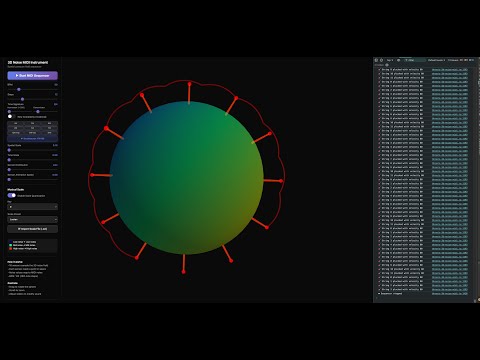Start the MIDI sequencer with the purple button
The image size is (480, 360).
32,76
